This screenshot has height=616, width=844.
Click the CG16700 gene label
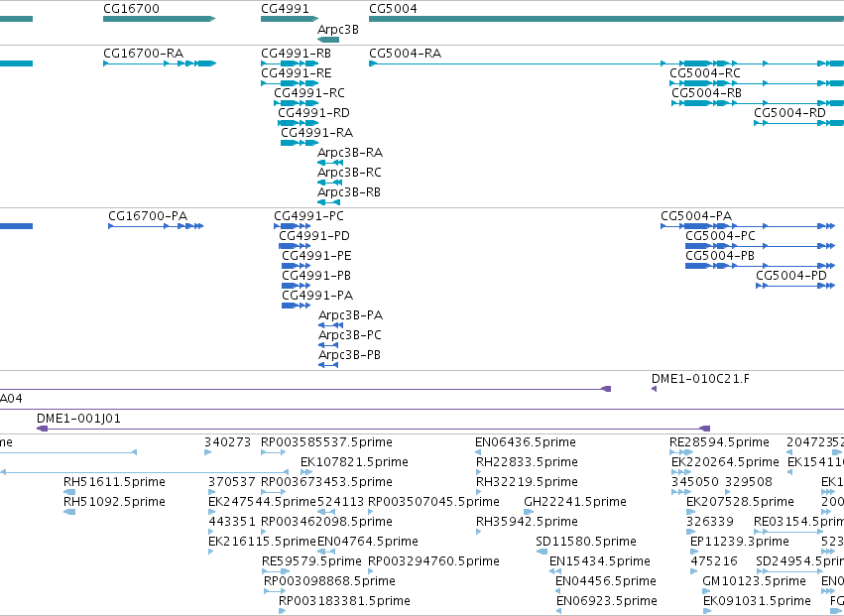(131, 9)
